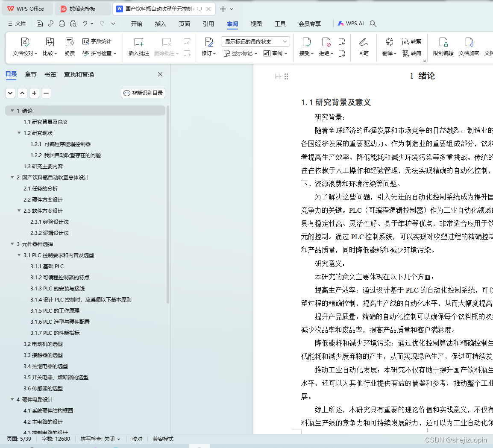This screenshot has height=448, width=493.
Task: Open the 文档校对 proofreading tool
Action: (x=25, y=47)
